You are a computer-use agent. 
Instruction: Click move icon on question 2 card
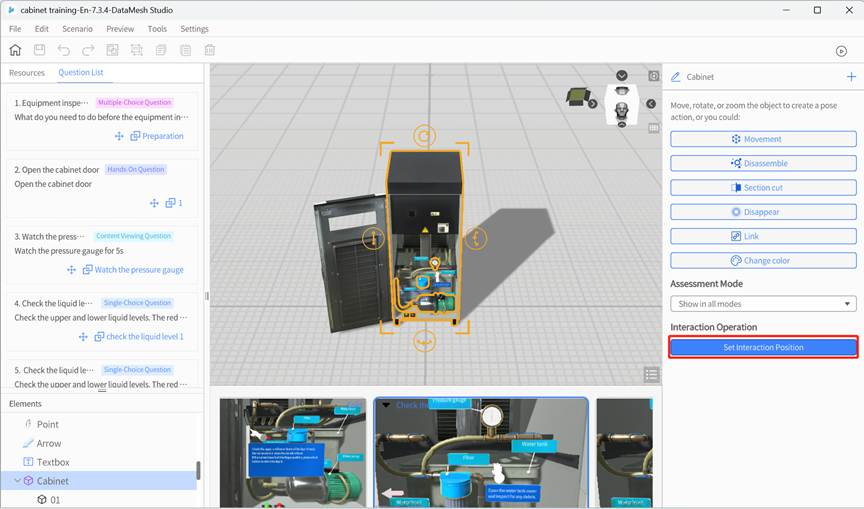pos(154,203)
